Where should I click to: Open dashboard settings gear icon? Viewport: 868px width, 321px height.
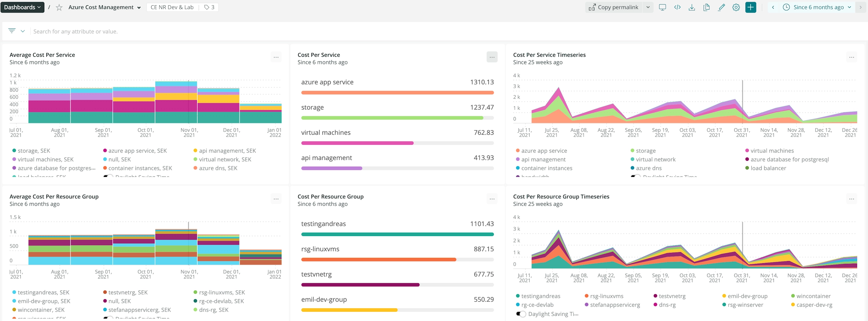(736, 7)
